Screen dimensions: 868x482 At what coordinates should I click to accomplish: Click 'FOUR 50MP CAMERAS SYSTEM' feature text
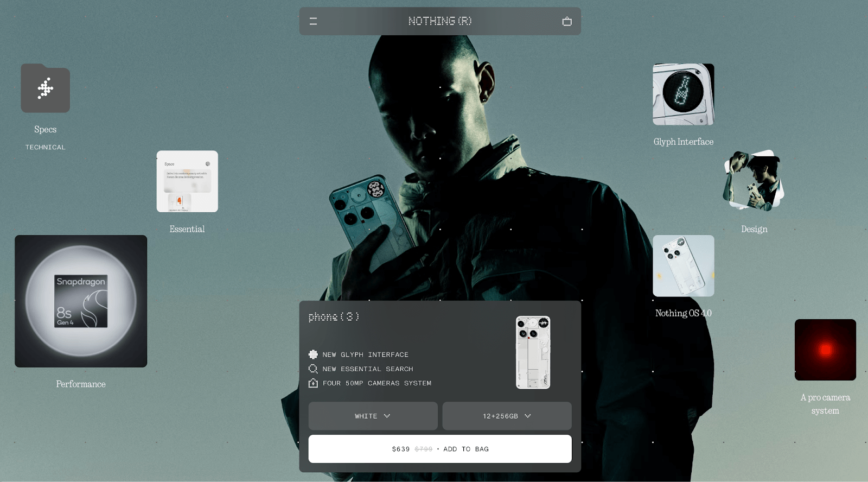(377, 383)
